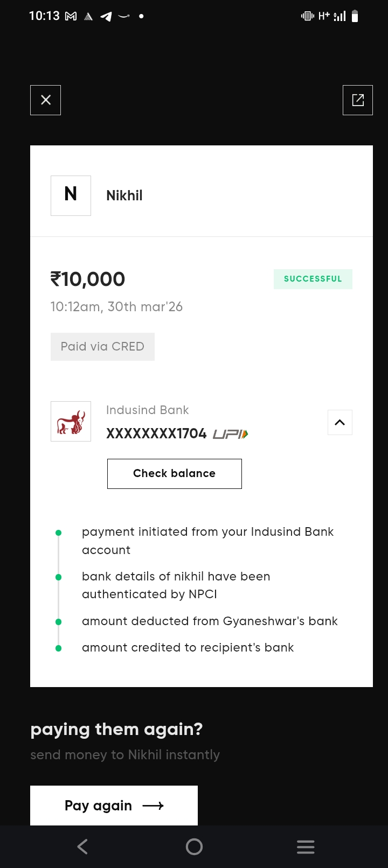The width and height of the screenshot is (388, 868).
Task: Tap the Indusind Bank logo
Action: 71,422
